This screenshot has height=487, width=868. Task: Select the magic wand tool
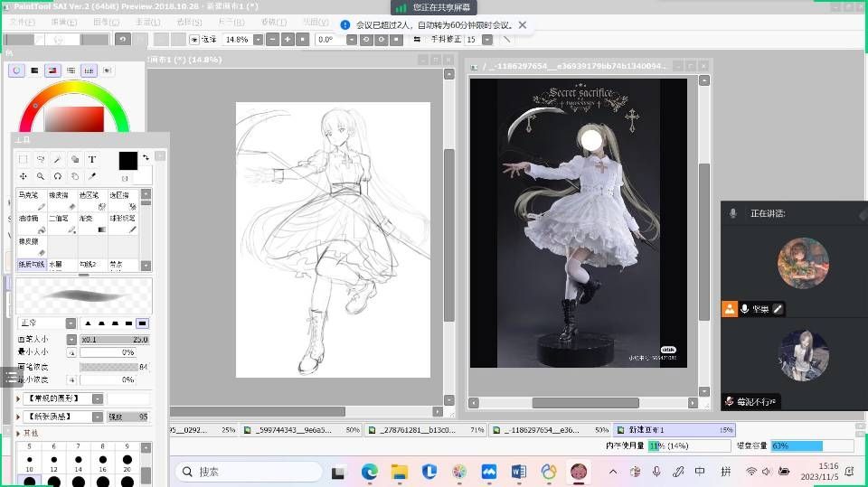click(58, 159)
